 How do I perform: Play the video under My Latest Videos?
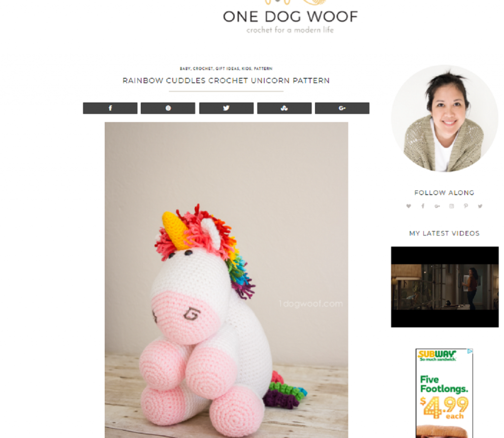(445, 287)
